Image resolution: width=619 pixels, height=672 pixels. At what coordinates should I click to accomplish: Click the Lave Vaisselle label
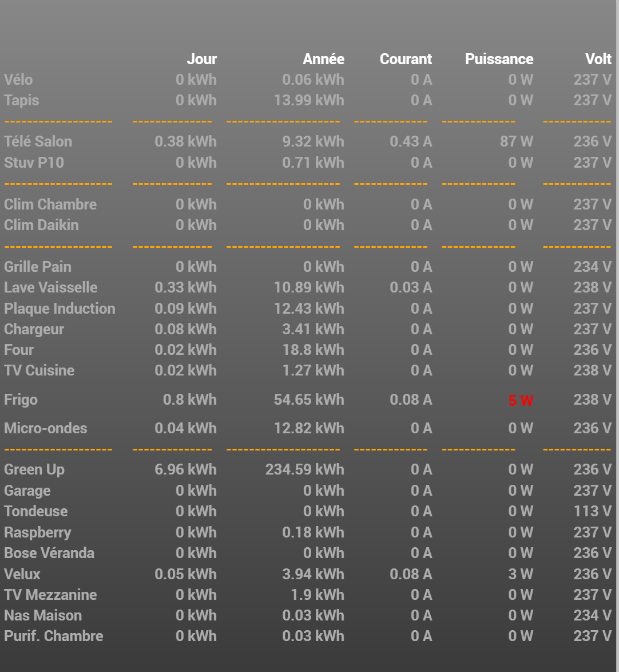click(x=51, y=287)
